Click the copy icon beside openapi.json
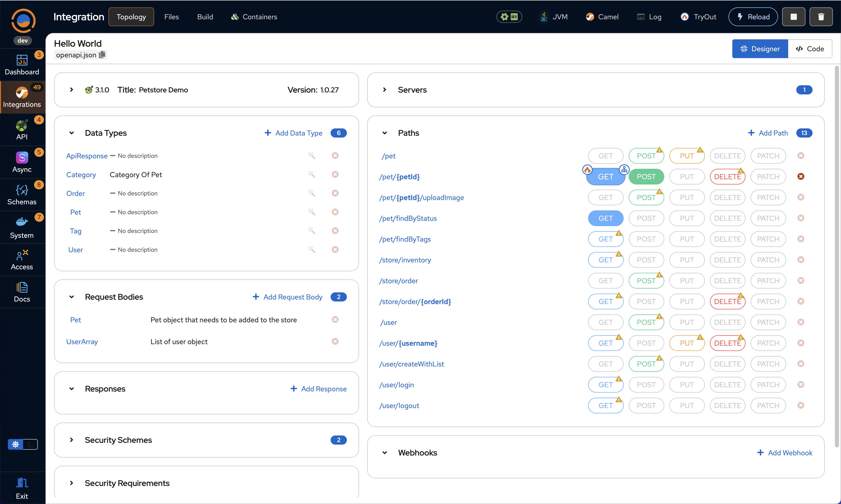The height and width of the screenshot is (504, 841). [x=102, y=54]
